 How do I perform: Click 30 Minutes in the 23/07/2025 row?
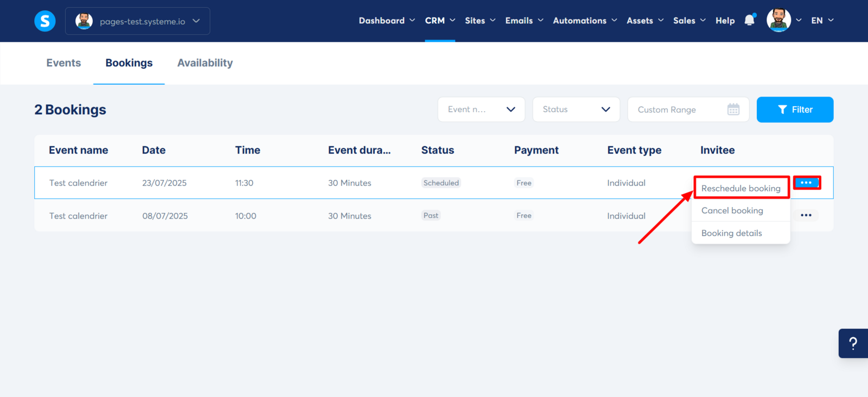pyautogui.click(x=350, y=183)
